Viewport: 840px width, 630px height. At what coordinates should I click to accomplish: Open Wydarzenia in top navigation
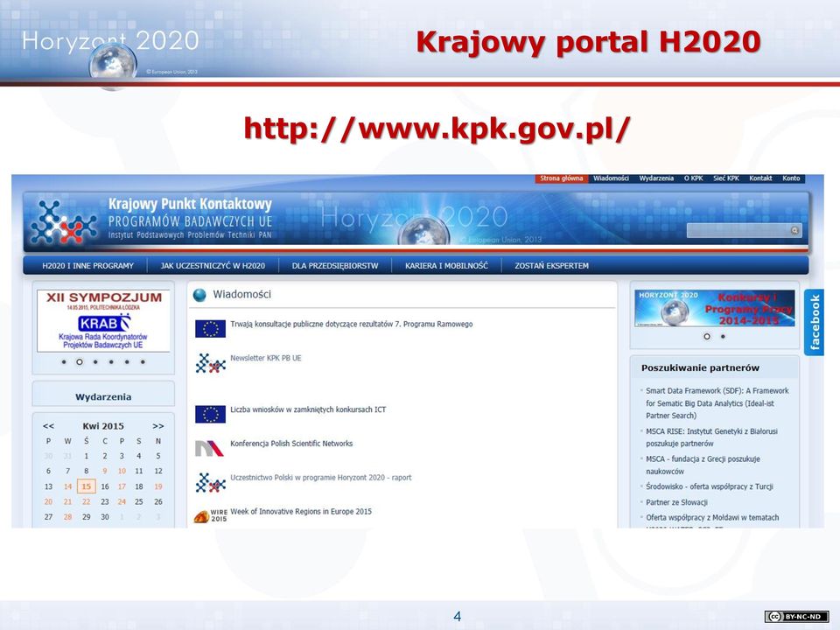[x=656, y=178]
